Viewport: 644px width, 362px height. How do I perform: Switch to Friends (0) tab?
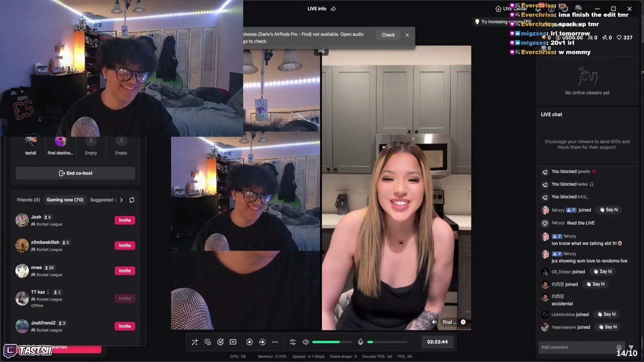28,200
